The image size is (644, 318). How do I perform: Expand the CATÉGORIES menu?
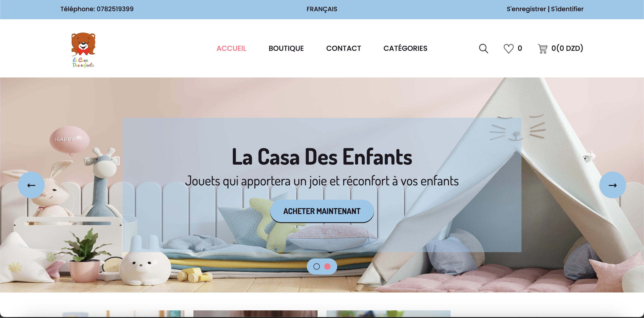tap(405, 48)
